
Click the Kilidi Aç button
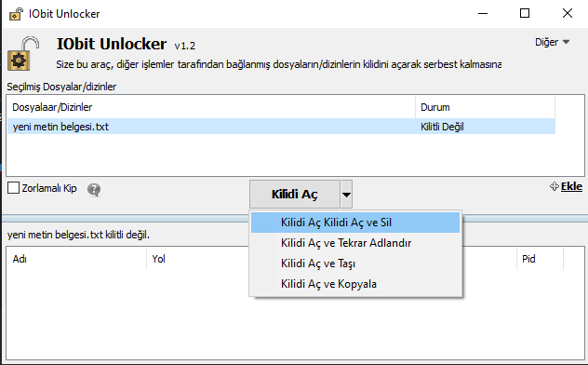tap(295, 195)
